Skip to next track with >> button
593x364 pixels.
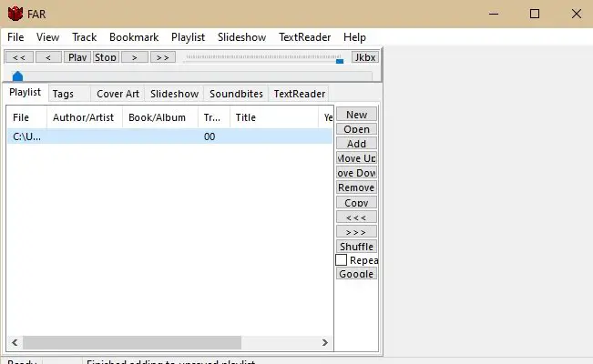[x=163, y=57]
